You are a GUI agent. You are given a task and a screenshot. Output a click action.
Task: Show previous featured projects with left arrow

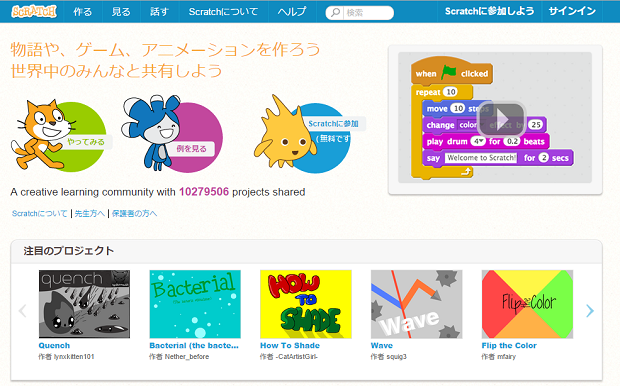click(x=23, y=311)
